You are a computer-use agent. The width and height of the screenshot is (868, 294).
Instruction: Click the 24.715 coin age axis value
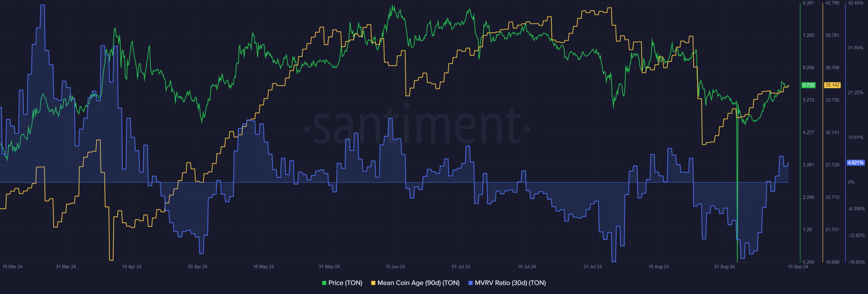[832, 197]
